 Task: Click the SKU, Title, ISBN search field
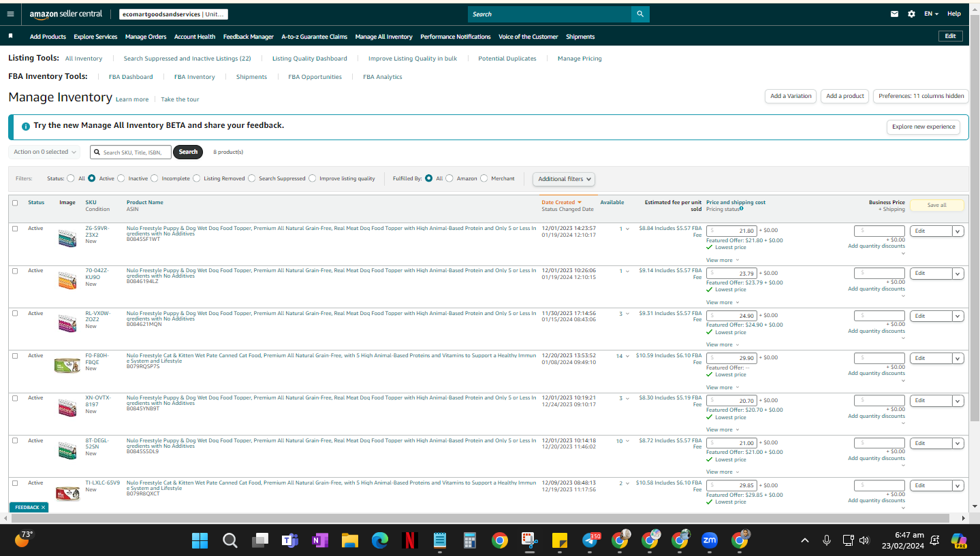(x=131, y=152)
